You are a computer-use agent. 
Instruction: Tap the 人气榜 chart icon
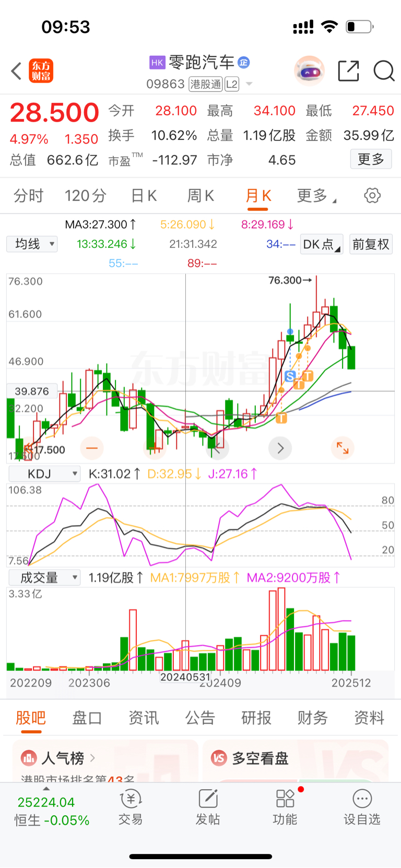[29, 757]
